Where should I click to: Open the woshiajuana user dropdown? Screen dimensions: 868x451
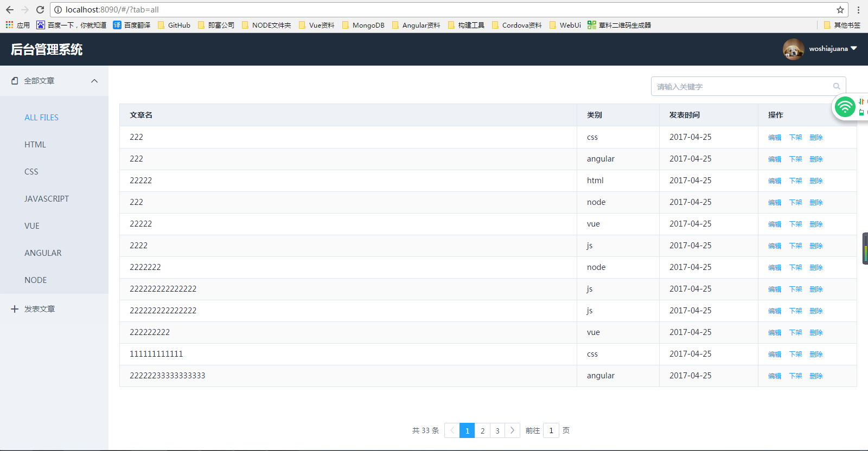[832, 49]
